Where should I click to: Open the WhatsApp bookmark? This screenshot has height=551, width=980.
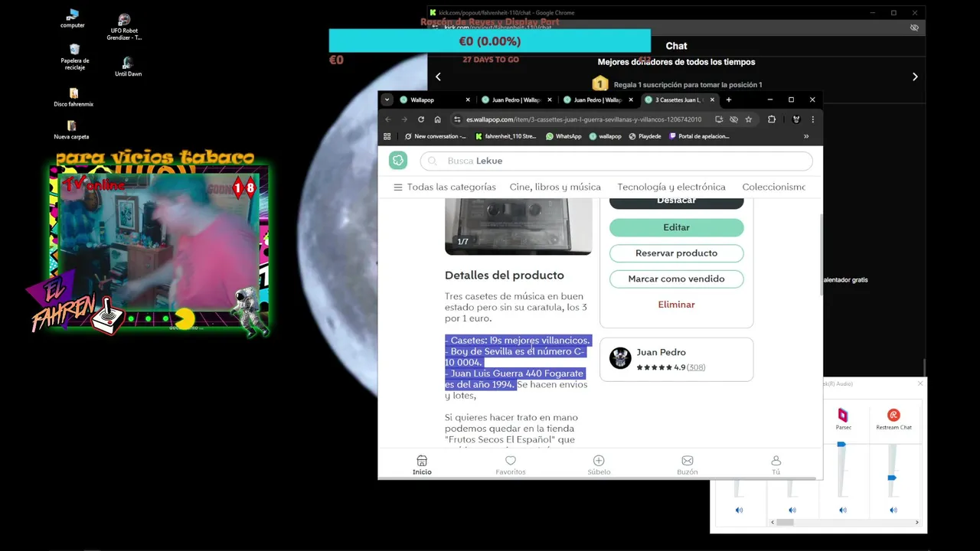[563, 136]
